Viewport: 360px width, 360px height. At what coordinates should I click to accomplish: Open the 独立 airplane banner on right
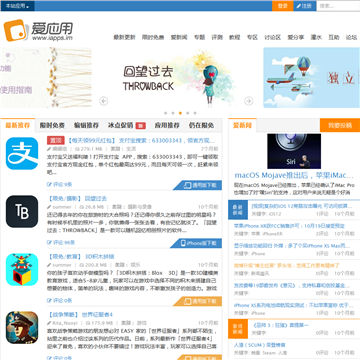click(312, 78)
